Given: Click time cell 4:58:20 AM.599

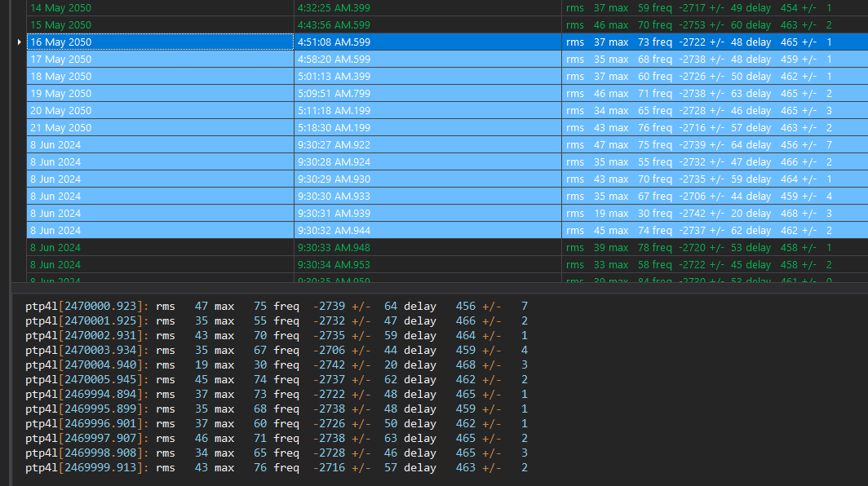Looking at the screenshot, I should click(x=428, y=60).
